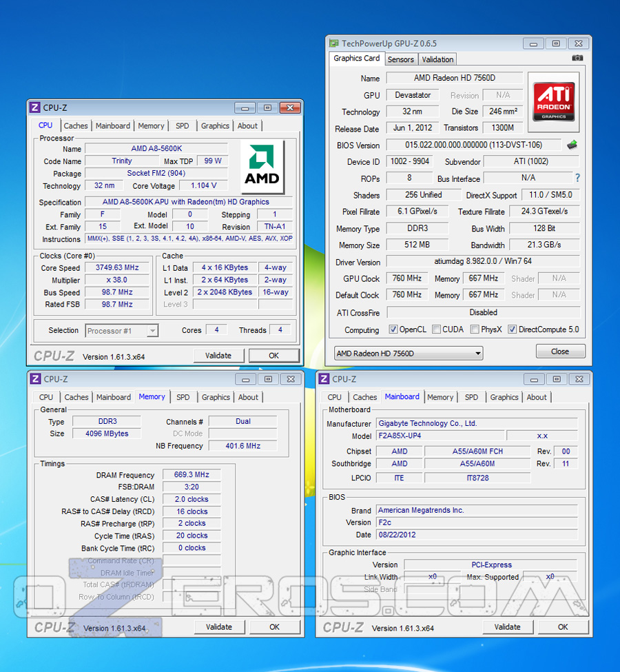This screenshot has width=620, height=672.
Task: Click the BIOS Brand value American Megatrends Inc.
Action: pos(477,511)
